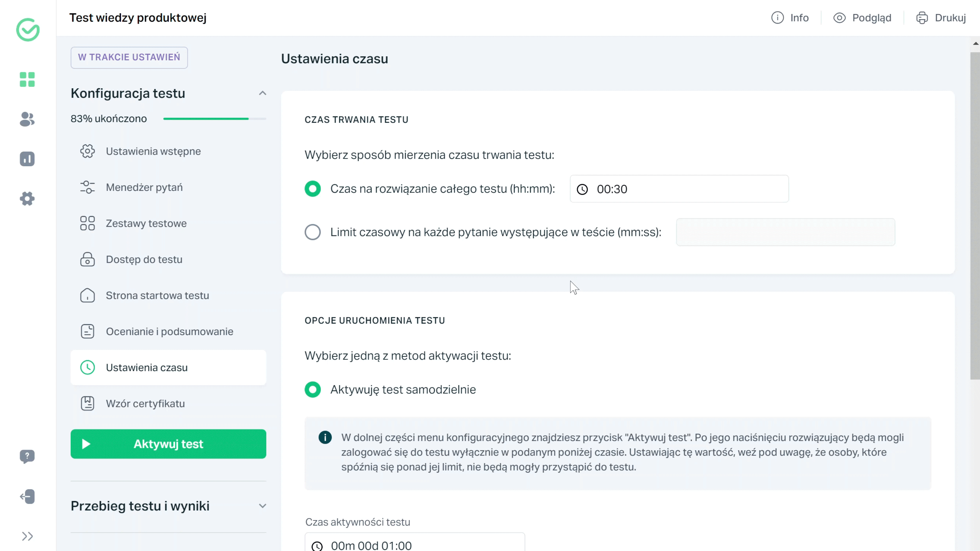This screenshot has height=551, width=980.
Task: Click the Info icon top-right
Action: pyautogui.click(x=777, y=18)
